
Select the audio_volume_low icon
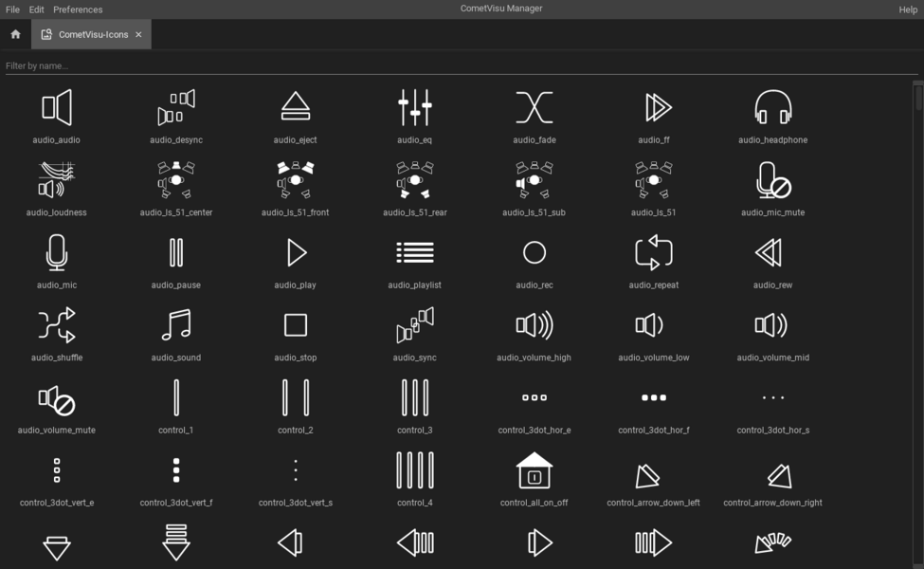(649, 325)
